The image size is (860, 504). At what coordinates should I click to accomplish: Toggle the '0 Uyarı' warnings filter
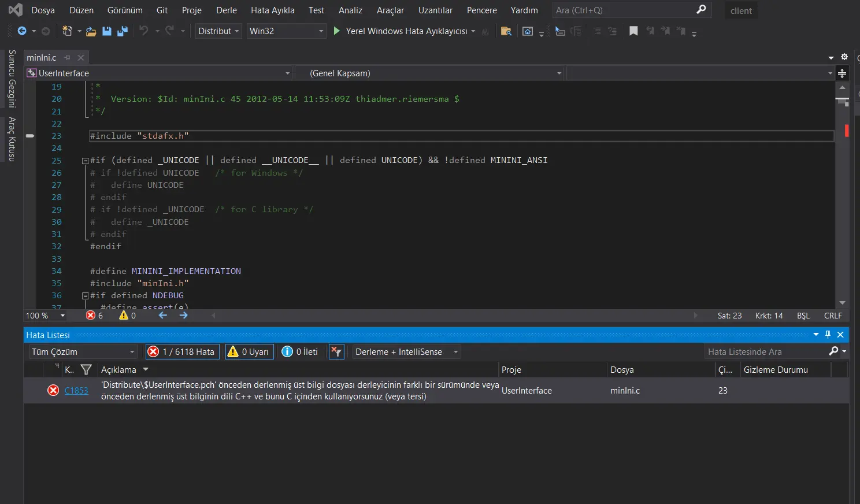(249, 352)
